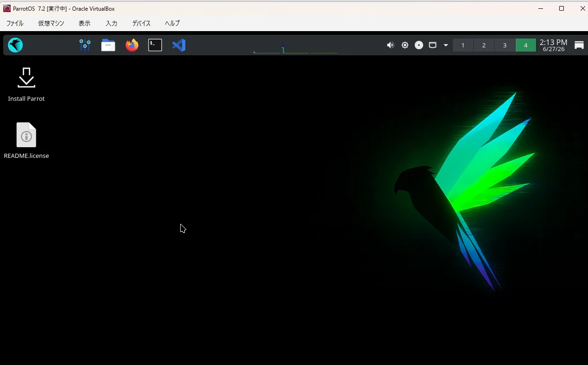
Task: Launch Firefox browser
Action: 132,45
